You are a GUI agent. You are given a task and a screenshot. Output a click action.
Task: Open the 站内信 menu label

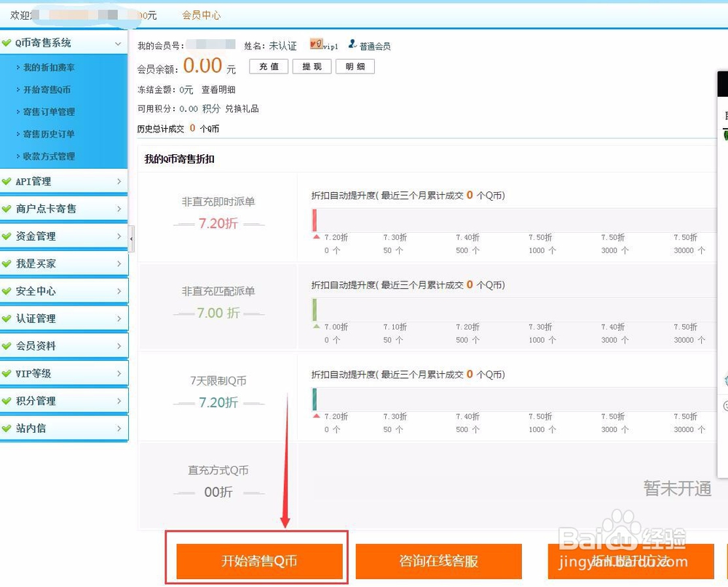click(x=31, y=428)
